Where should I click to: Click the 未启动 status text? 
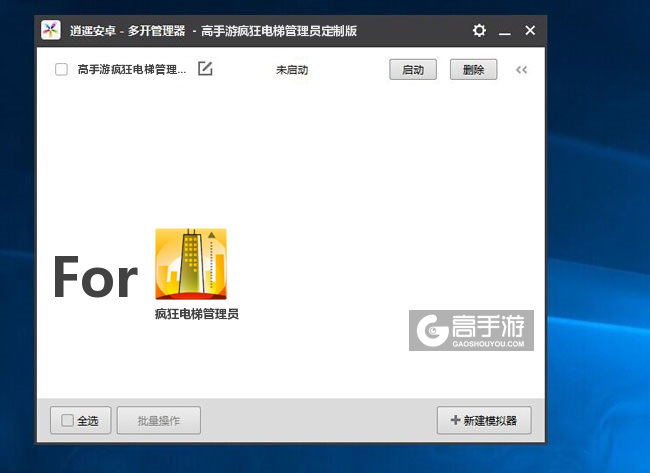[292, 70]
